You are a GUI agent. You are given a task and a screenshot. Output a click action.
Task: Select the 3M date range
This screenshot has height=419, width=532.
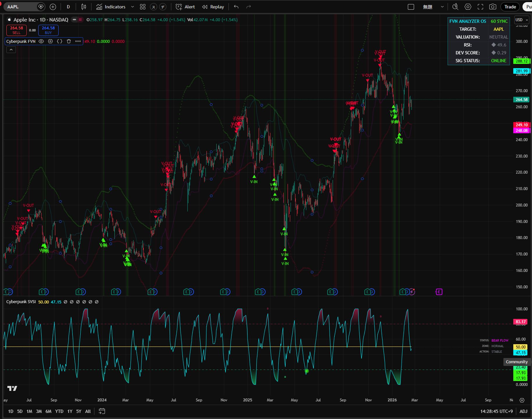click(39, 411)
